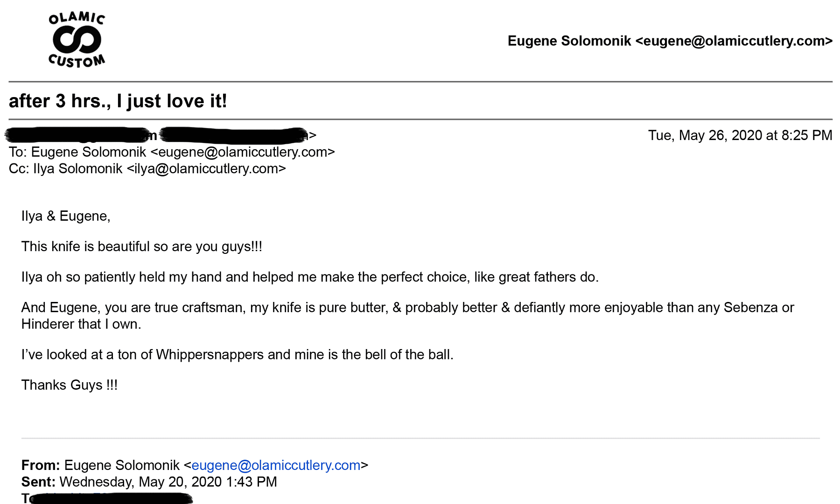Click the date Tue, May 26, 2020 at 8:25 PM
The width and height of the screenshot is (840, 504).
pyautogui.click(x=740, y=135)
